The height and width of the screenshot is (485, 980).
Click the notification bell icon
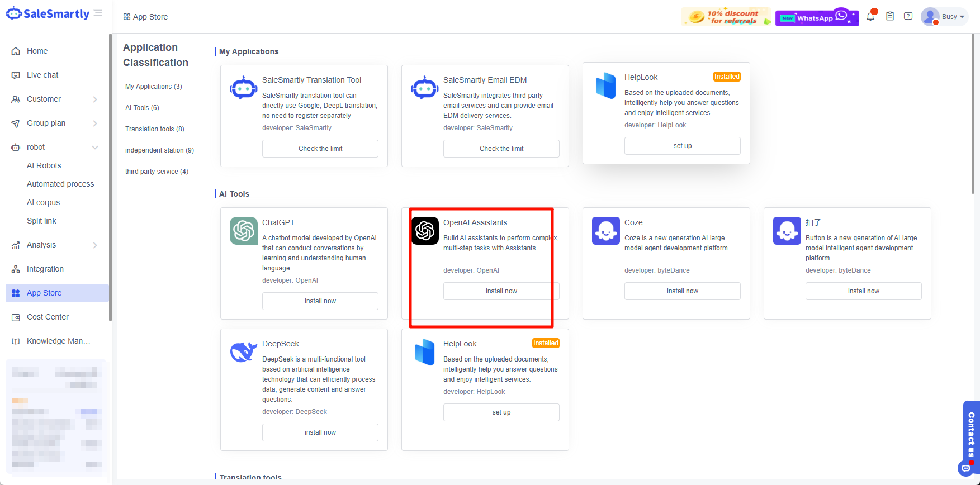tap(870, 17)
